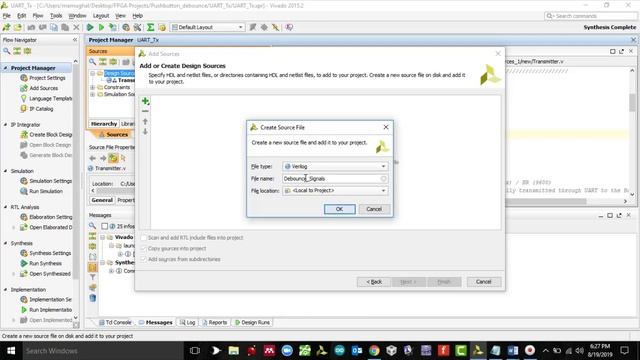Viewport: 640px width, 360px height.
Task: Click Cancel in the Add Sources wizard
Action: tap(483, 282)
